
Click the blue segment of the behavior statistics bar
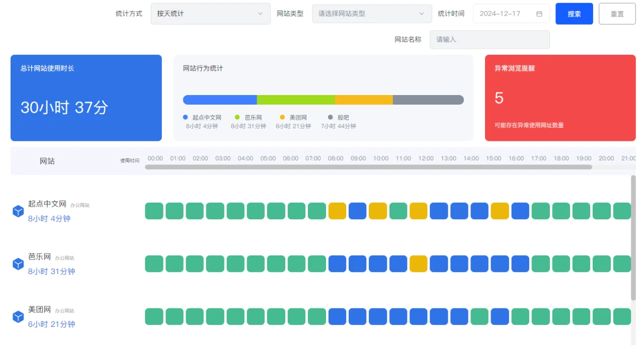(220, 100)
